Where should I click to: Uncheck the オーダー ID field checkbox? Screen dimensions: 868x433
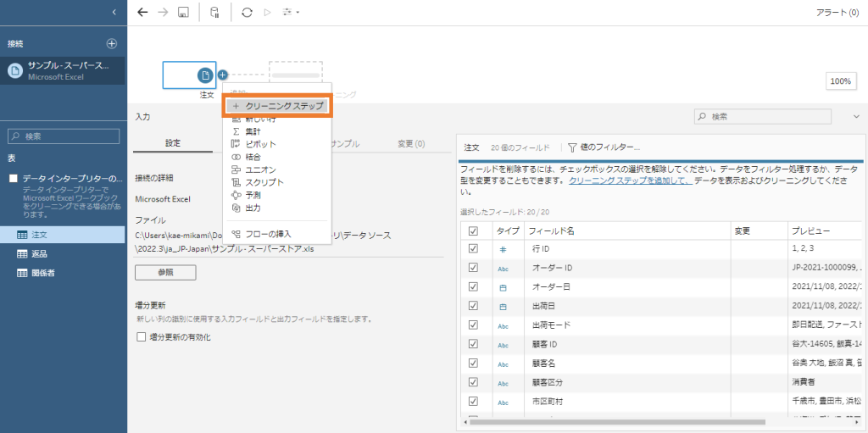tap(473, 268)
